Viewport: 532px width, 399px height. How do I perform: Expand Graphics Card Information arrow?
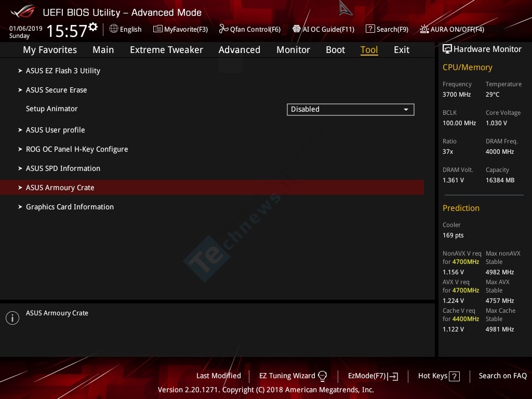pyautogui.click(x=20, y=207)
